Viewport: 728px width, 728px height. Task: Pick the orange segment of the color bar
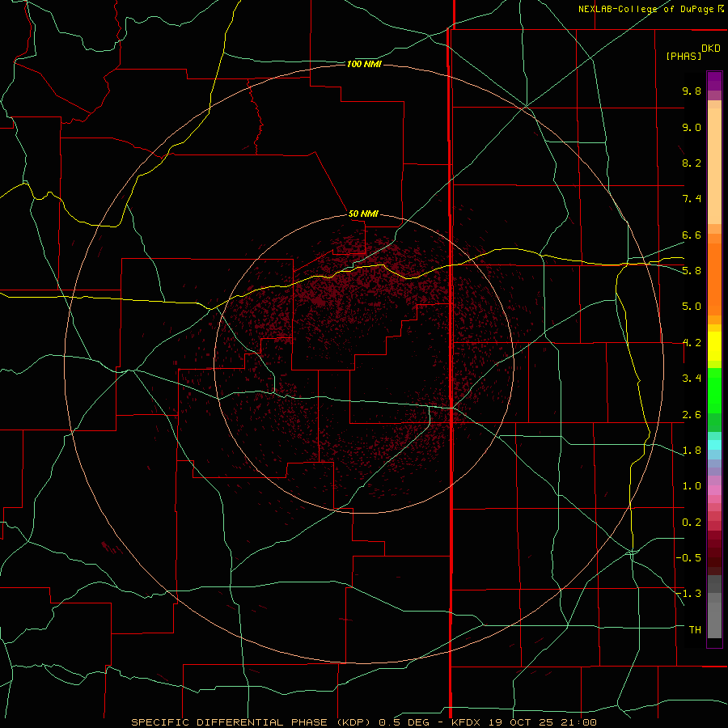point(714,279)
